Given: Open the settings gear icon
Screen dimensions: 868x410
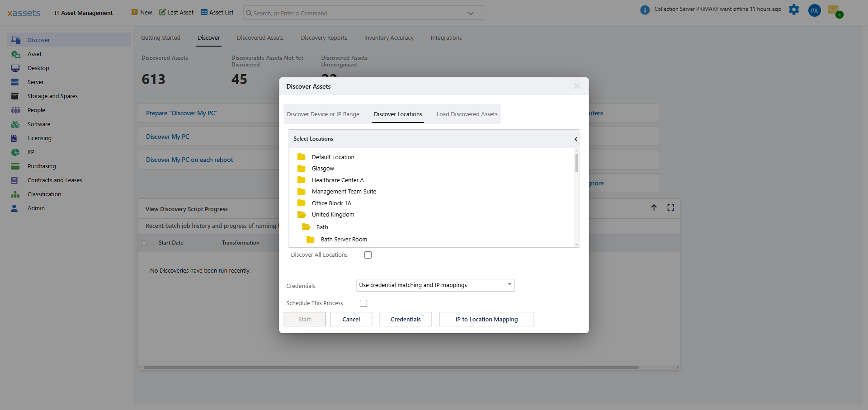Looking at the screenshot, I should pos(794,9).
